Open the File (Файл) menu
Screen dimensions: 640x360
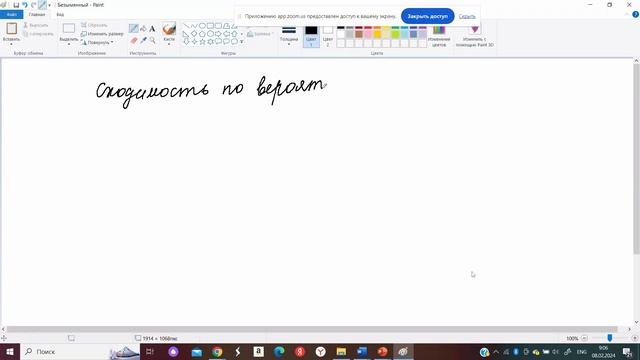(11, 15)
